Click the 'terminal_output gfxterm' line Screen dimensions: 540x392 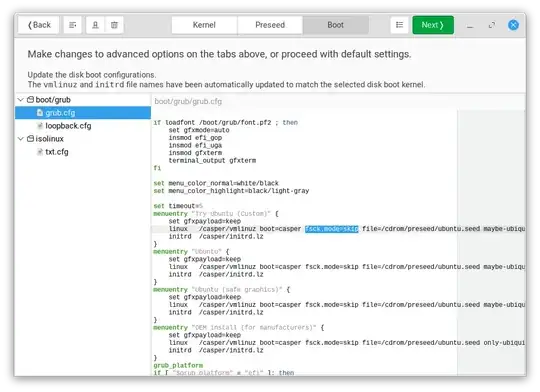pos(212,161)
